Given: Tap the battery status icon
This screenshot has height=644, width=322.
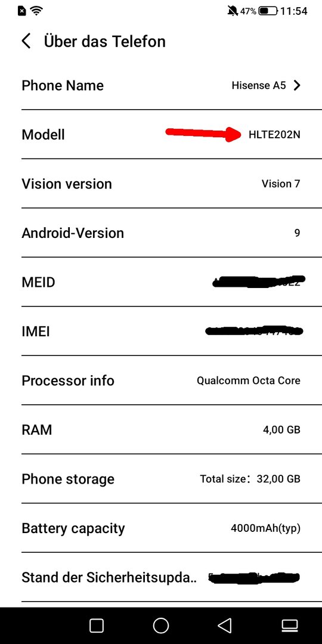Looking at the screenshot, I should (268, 11).
